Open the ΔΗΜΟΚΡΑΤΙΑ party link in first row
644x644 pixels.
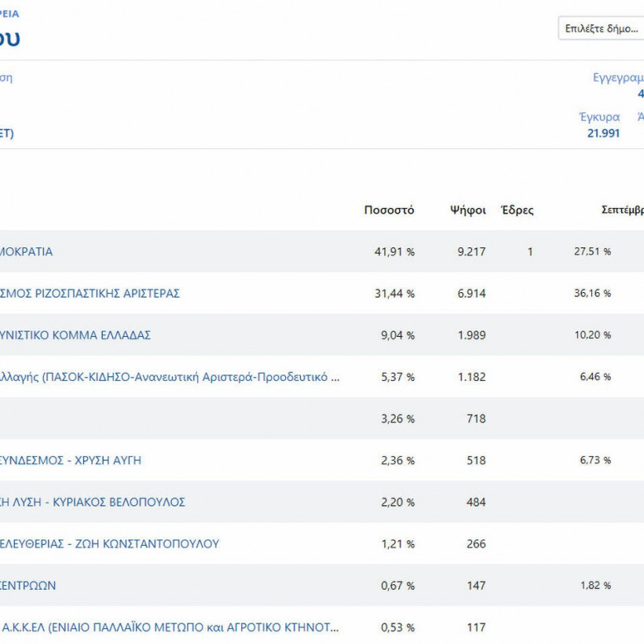coord(26,251)
